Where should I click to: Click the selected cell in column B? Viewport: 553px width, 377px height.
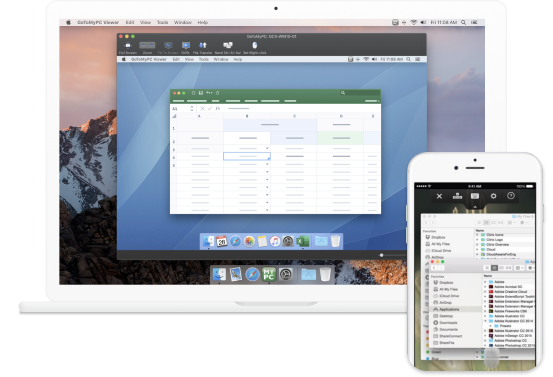(x=247, y=156)
